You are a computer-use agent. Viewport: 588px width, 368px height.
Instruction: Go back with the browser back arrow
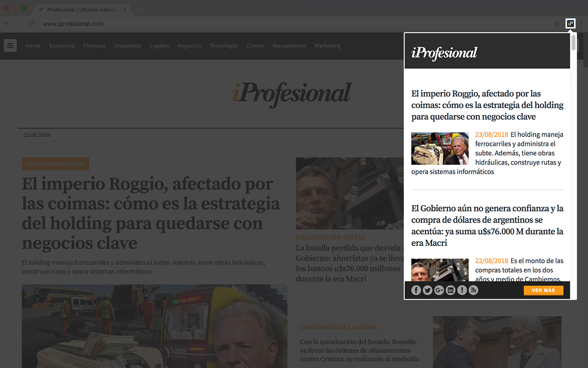7,24
